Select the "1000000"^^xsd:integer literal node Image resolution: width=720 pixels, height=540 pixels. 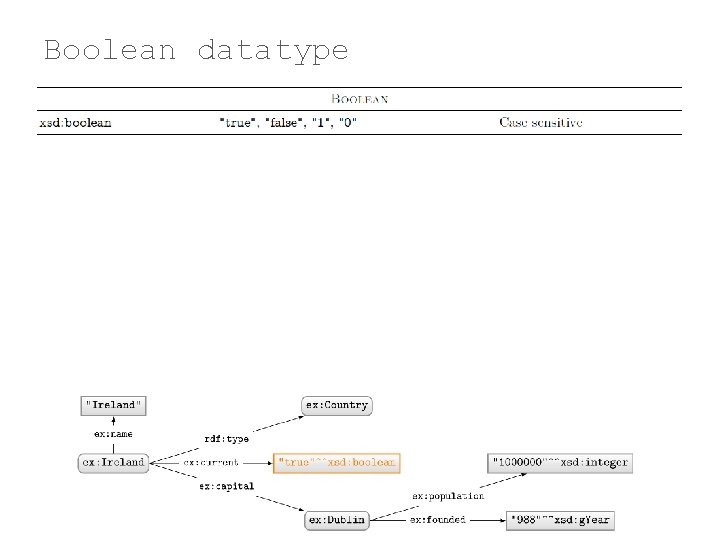(x=560, y=462)
